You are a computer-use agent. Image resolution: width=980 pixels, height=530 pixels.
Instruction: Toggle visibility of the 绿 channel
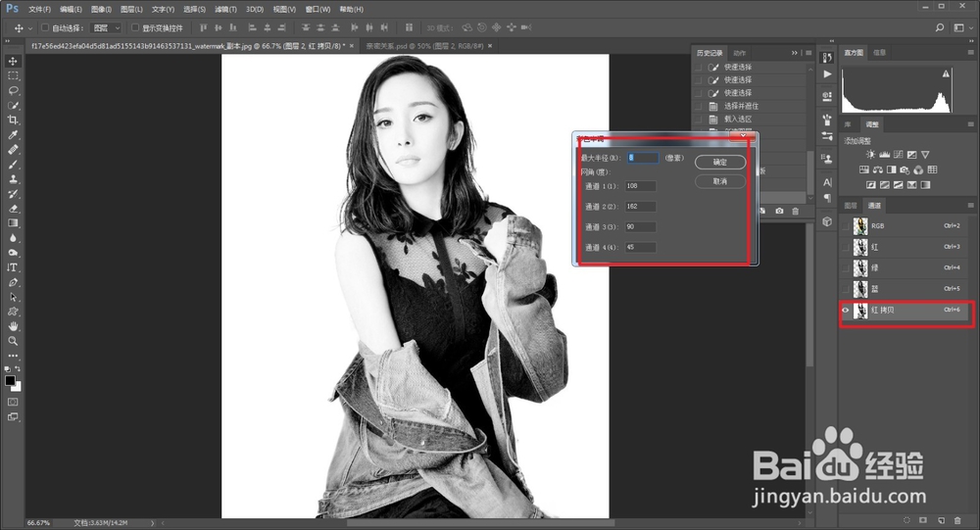click(846, 267)
